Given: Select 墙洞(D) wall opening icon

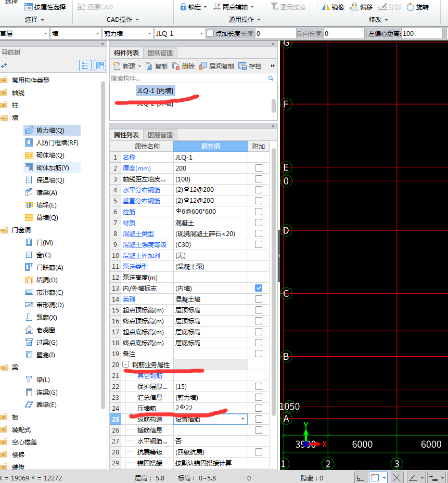Looking at the screenshot, I should click(x=29, y=280).
